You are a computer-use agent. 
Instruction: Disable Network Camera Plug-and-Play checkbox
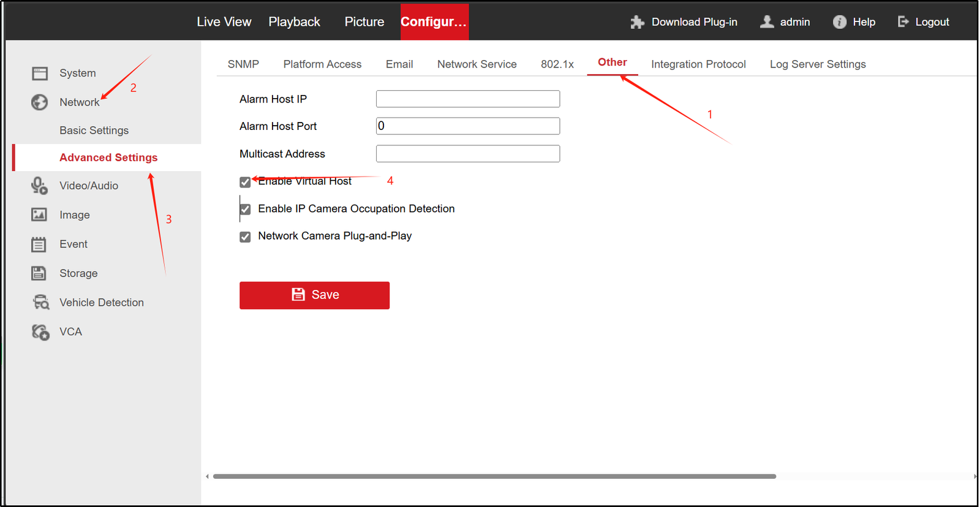[245, 237]
